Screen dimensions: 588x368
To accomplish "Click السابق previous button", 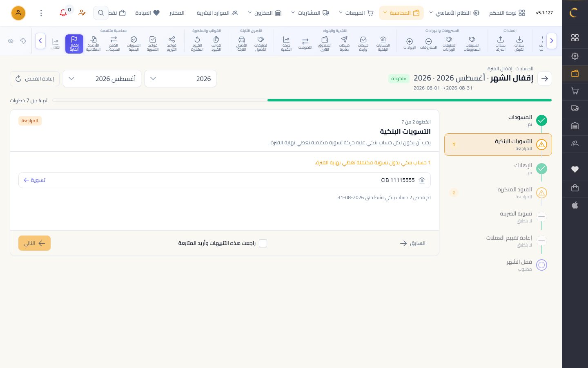I will tap(412, 243).
